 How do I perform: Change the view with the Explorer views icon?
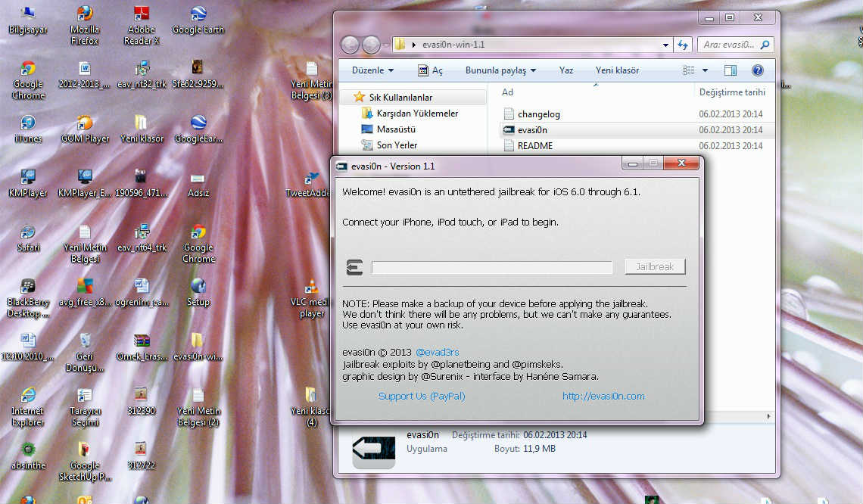689,70
